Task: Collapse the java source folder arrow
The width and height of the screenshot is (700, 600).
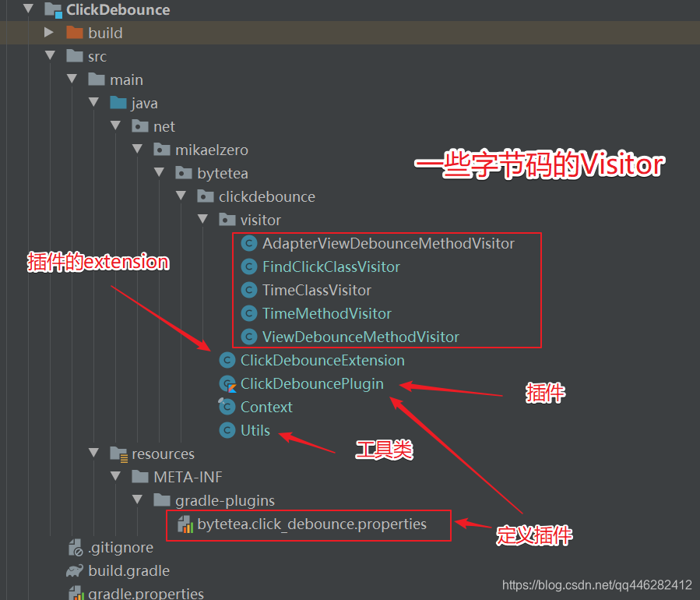Action: 93,102
